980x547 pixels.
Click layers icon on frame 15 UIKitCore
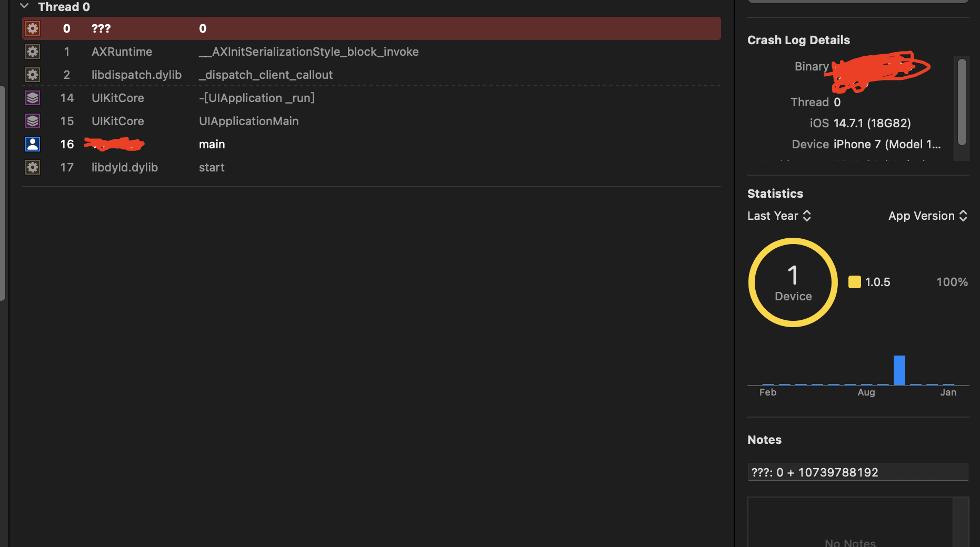(x=33, y=121)
